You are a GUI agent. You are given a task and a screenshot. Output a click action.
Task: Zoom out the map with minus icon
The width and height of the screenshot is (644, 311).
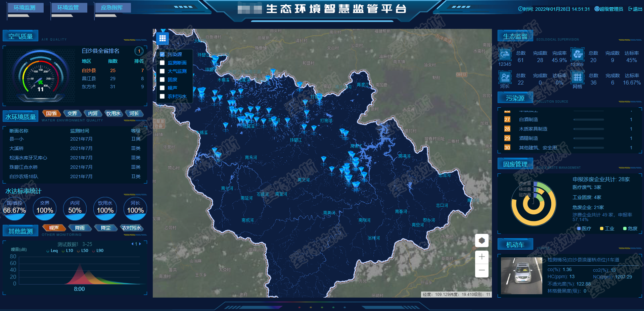tap(481, 270)
